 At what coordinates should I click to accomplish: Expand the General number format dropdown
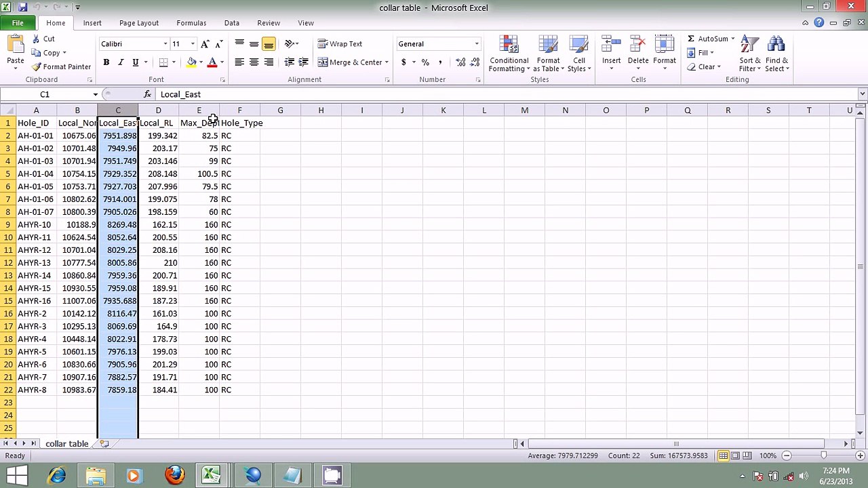pos(476,44)
